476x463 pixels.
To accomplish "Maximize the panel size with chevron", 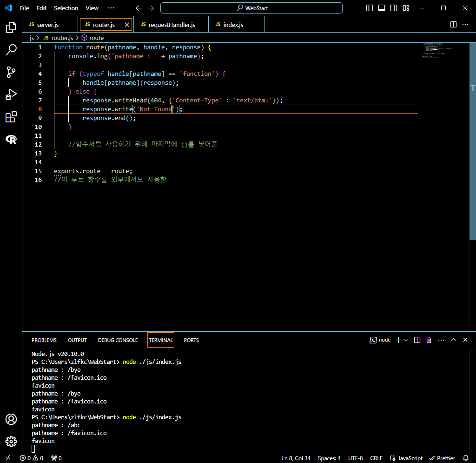I will pos(453,340).
